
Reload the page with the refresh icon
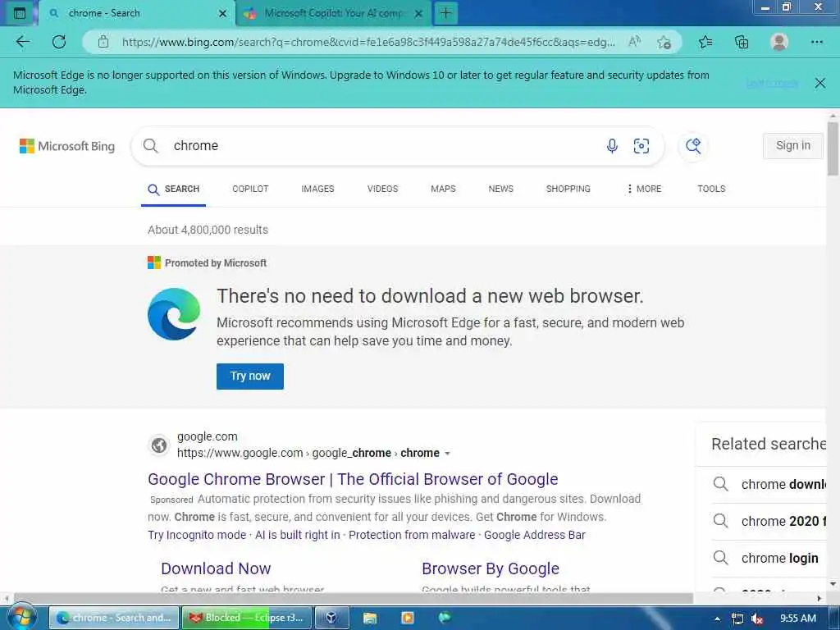(x=59, y=42)
